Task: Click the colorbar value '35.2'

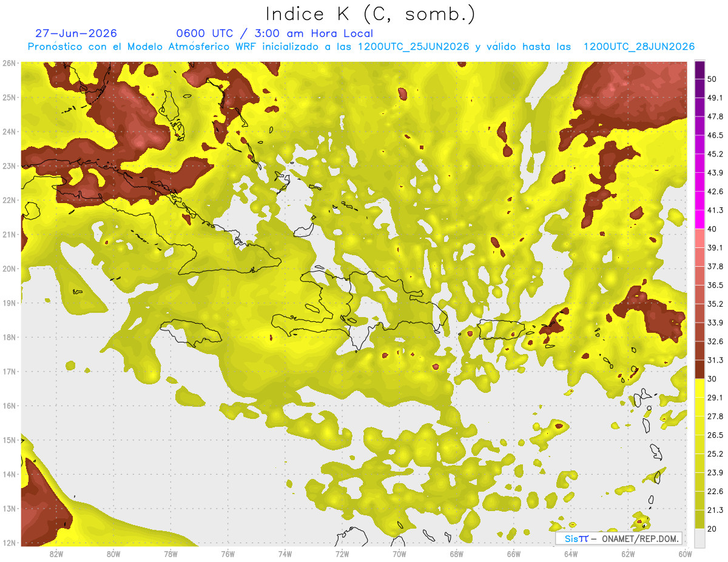Action: click(x=715, y=304)
